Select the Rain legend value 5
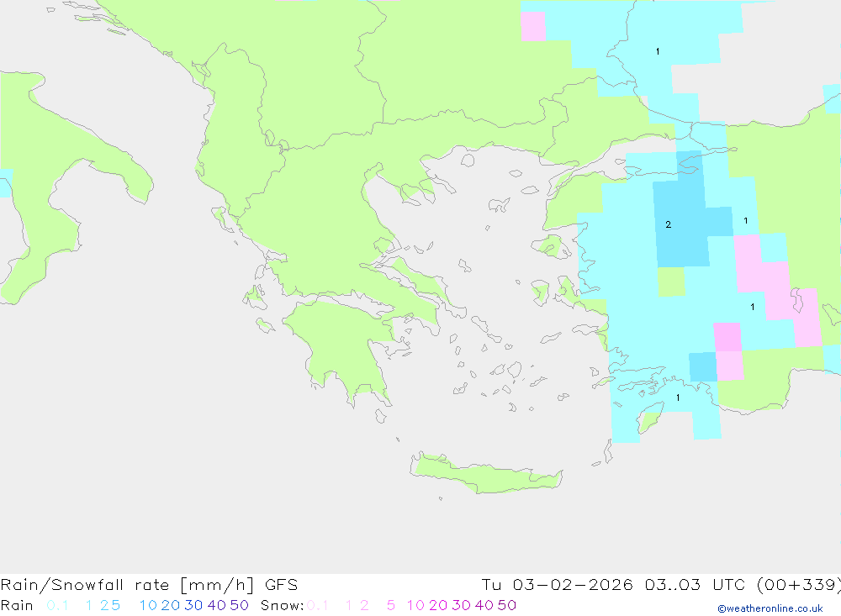The width and height of the screenshot is (841, 616). click(116, 605)
